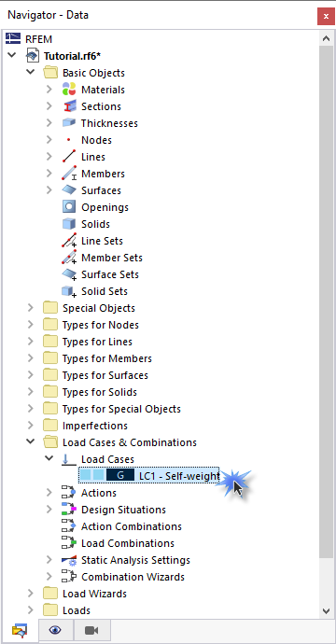Click the Sections I-beam icon

(x=69, y=106)
